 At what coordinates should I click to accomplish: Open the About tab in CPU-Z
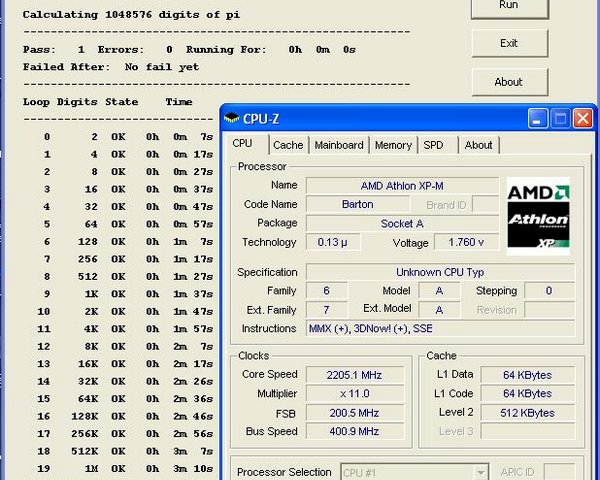click(478, 145)
